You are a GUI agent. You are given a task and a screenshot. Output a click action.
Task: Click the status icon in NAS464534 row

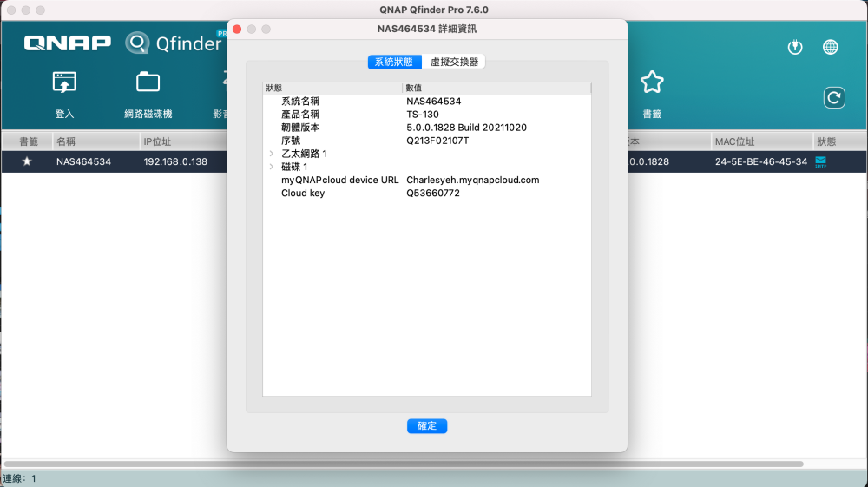tap(820, 161)
